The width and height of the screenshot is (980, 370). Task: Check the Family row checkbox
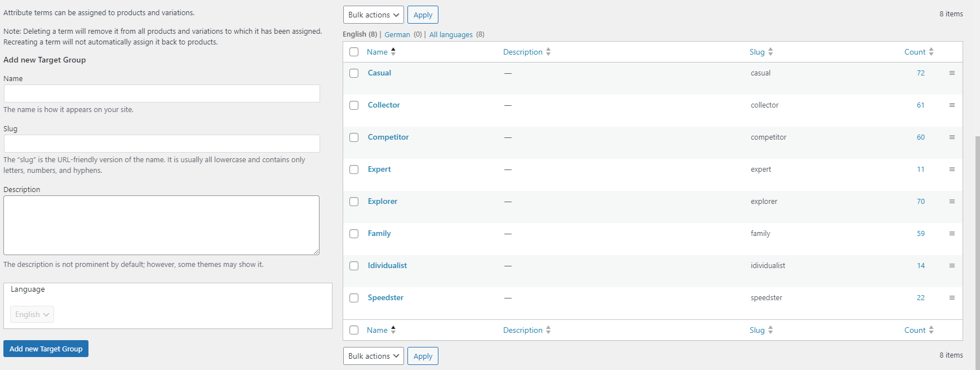tap(354, 234)
